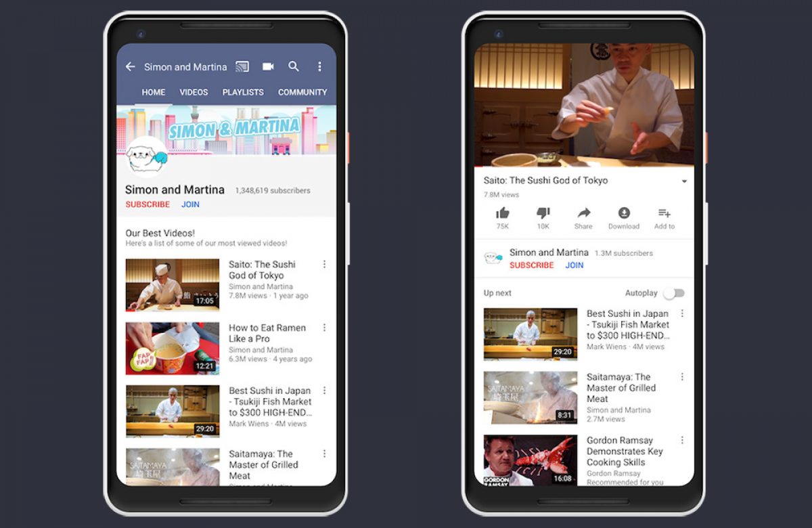This screenshot has width=812, height=528.
Task: Open Up next Best Sushi thumbnail 29:20
Action: pos(531,334)
